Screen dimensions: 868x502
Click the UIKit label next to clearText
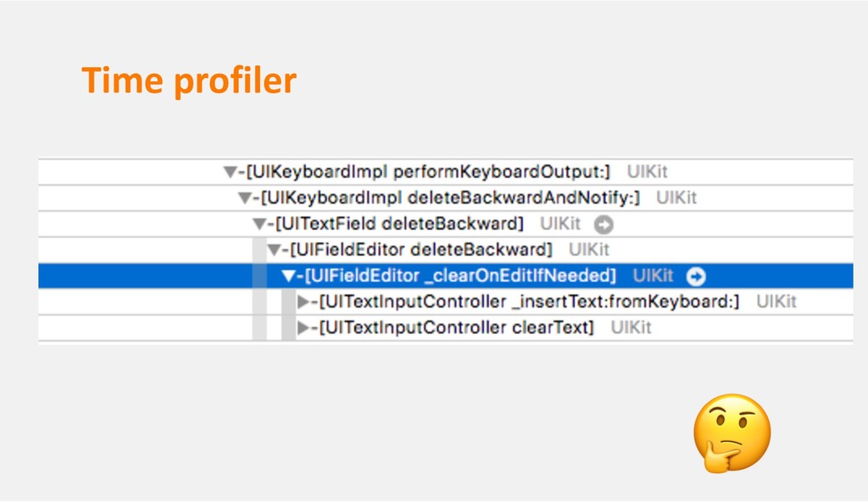[x=631, y=327]
